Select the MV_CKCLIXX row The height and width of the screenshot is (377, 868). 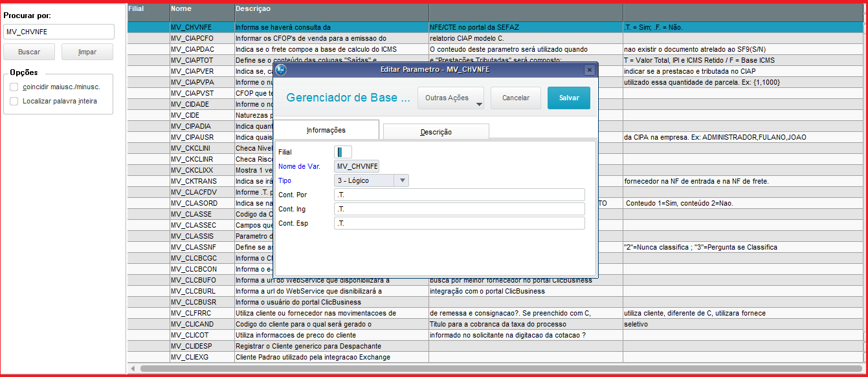point(495,170)
